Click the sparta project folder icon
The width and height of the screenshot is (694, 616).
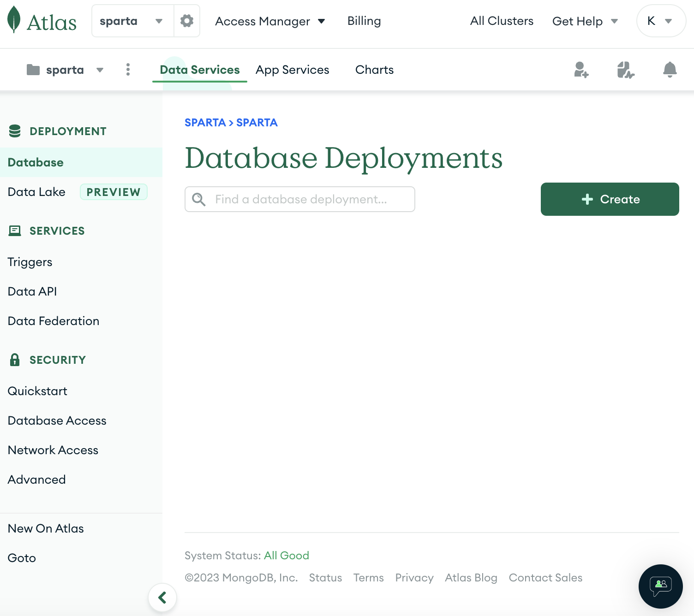(33, 70)
